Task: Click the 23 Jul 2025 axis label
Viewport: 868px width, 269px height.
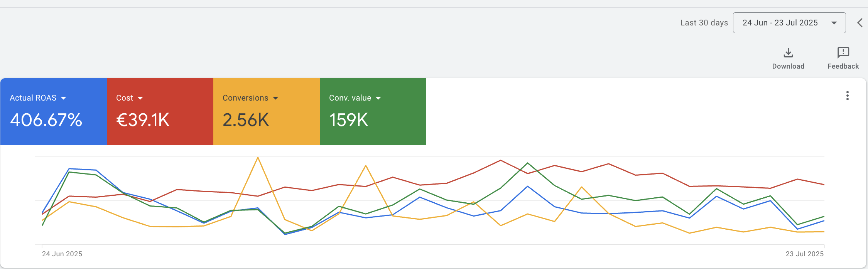Action: (804, 254)
